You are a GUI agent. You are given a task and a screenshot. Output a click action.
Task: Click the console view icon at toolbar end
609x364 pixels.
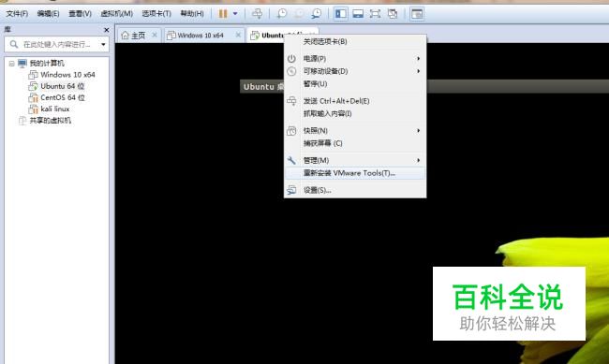coord(417,14)
